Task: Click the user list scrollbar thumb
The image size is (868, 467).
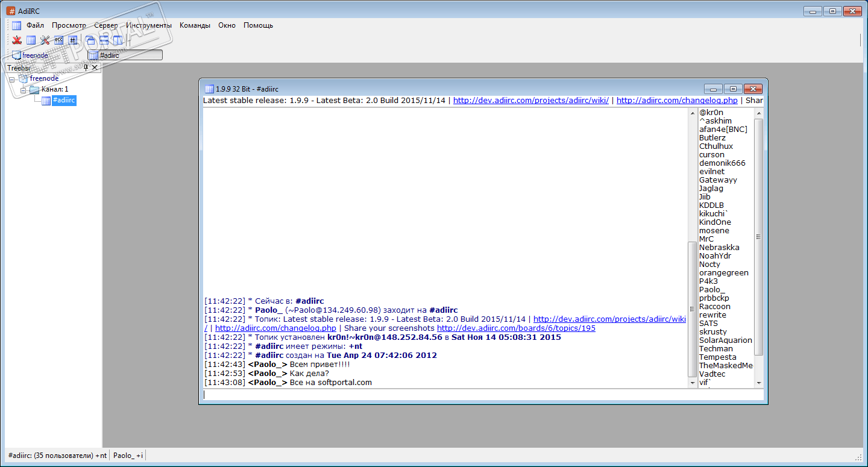Action: 759,237
